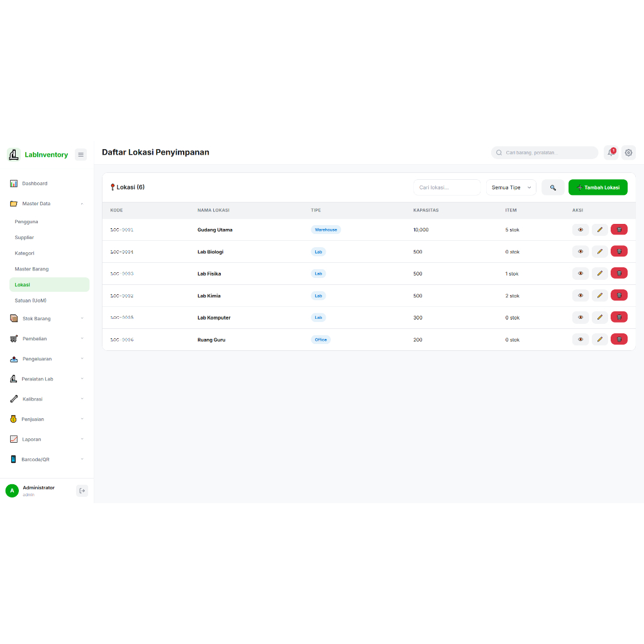This screenshot has width=644, height=644.
Task: Click the Lab Komputer location name
Action: pos(214,318)
